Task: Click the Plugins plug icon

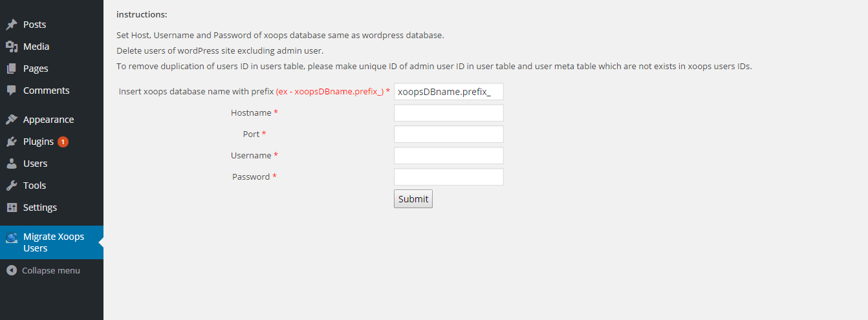Action: click(12, 142)
